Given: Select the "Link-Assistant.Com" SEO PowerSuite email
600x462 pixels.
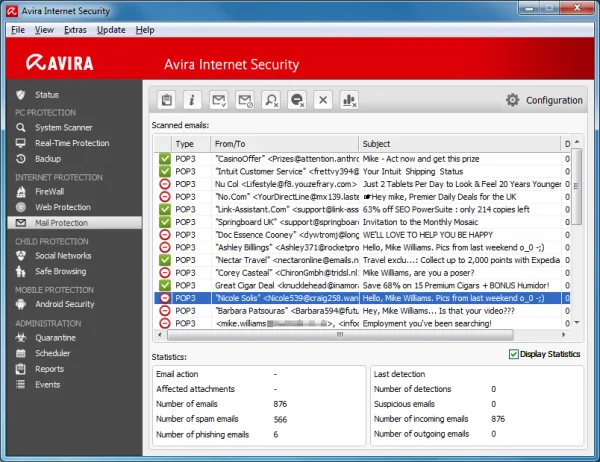Looking at the screenshot, I should click(362, 209).
